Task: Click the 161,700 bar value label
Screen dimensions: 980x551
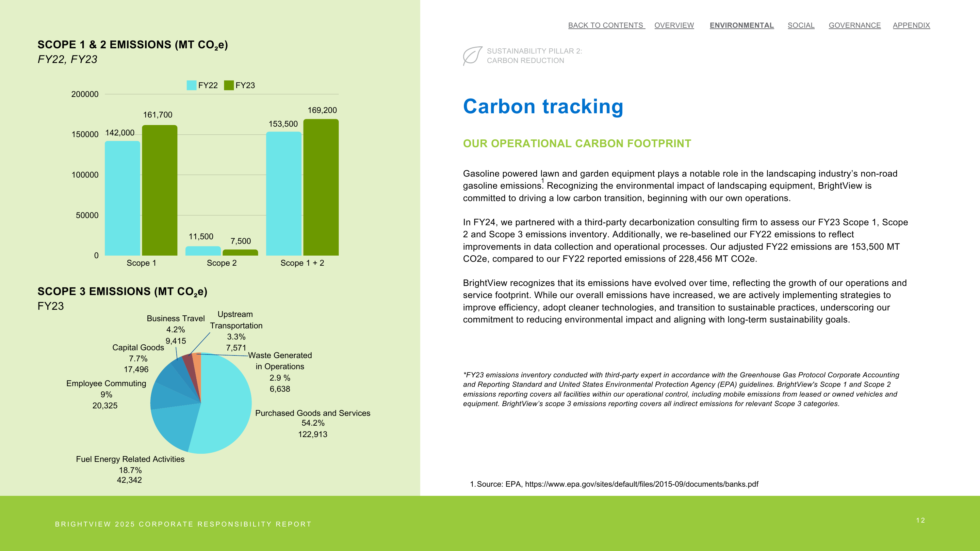Action: click(x=157, y=115)
